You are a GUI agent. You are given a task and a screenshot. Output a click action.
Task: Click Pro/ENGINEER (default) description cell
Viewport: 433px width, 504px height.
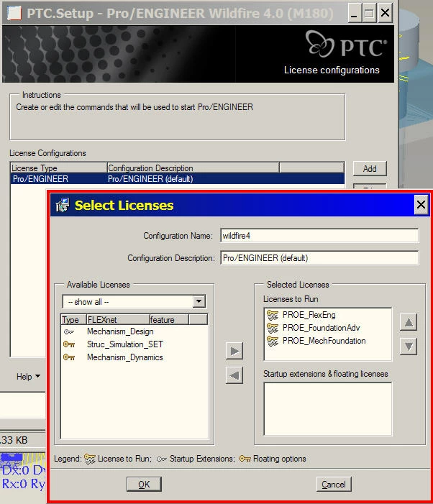[150, 179]
